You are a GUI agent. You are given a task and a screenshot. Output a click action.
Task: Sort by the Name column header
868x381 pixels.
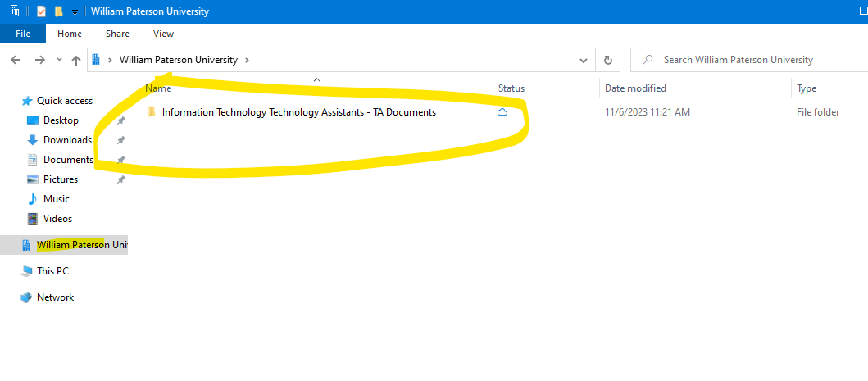tap(159, 88)
